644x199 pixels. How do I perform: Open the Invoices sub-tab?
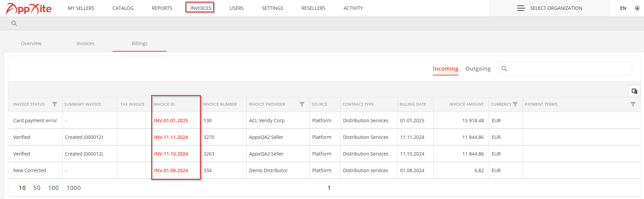(85, 43)
